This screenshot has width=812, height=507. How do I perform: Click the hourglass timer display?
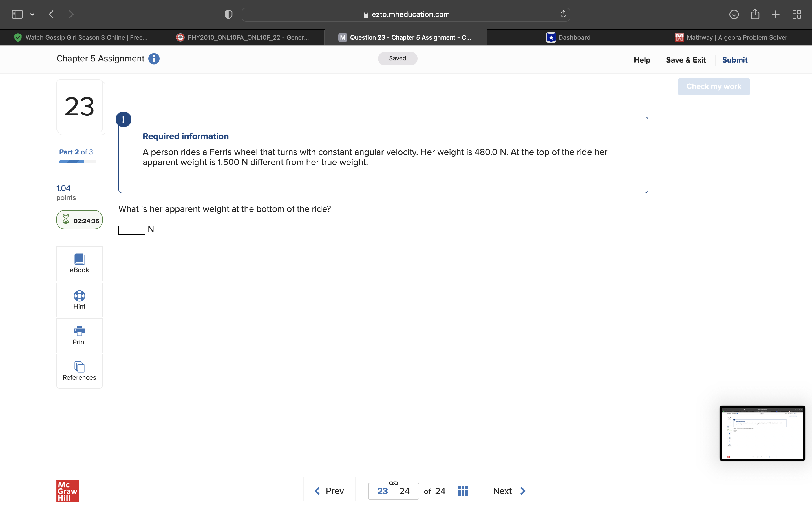click(80, 220)
